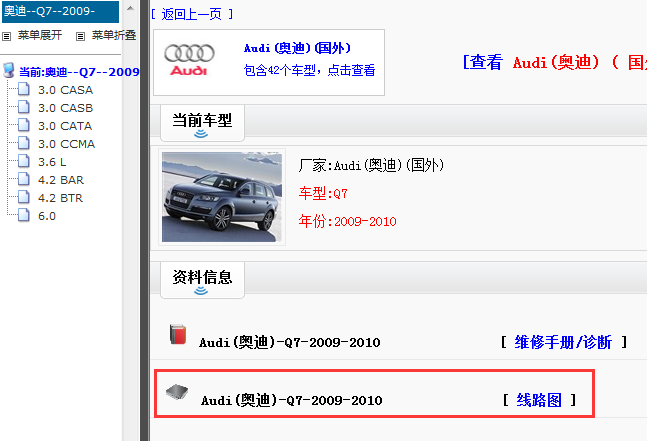Click the computer icon next to 当前:奥迪--Q7--2009

click(9, 71)
